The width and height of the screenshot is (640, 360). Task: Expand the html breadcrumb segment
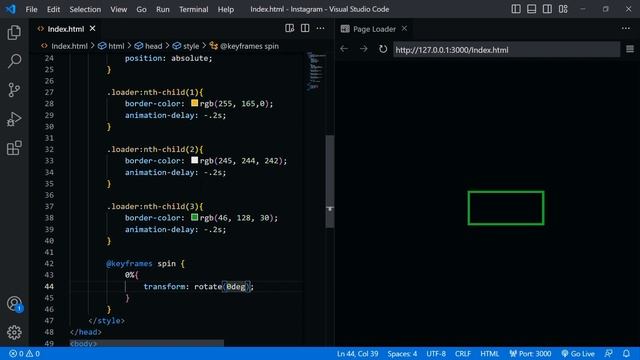(x=116, y=46)
